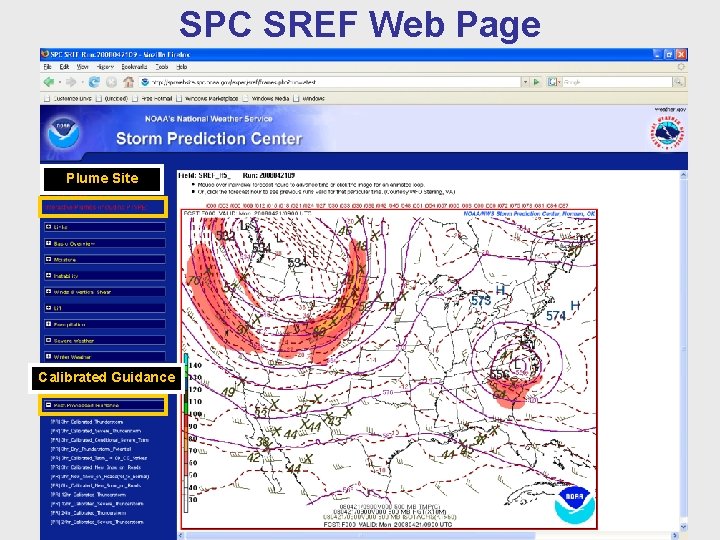Open the red Interactive Plumes sidebar link

coord(96,207)
